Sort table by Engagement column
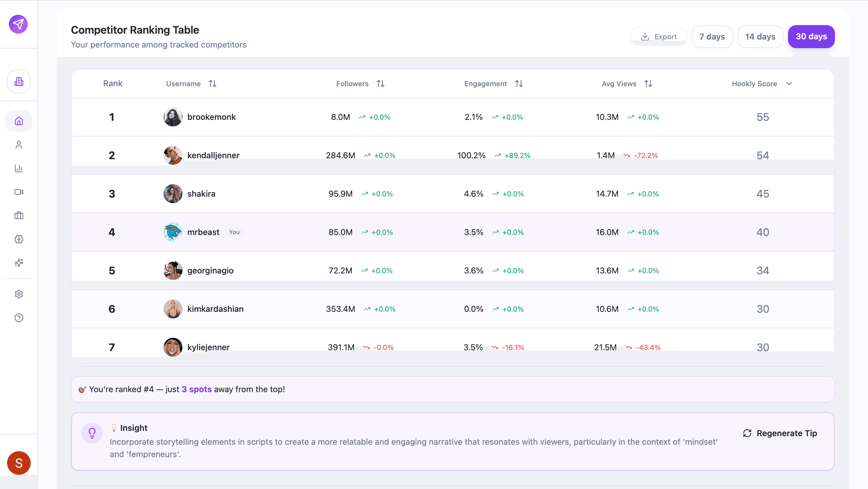868x489 pixels. tap(519, 84)
